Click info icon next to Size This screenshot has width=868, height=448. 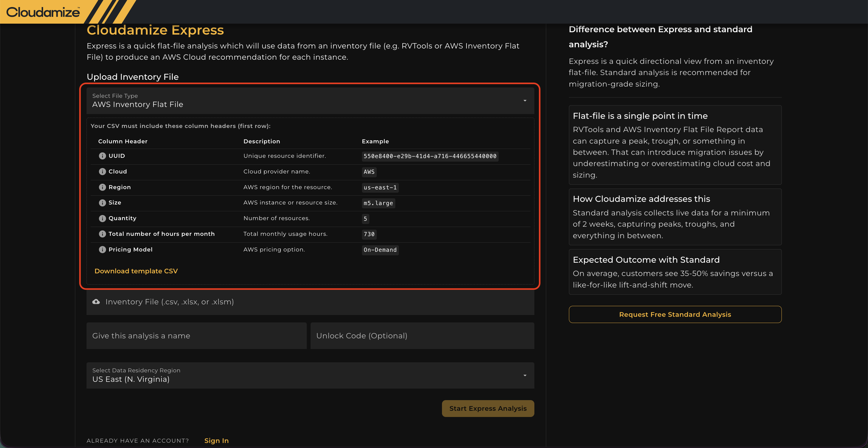coord(102,203)
